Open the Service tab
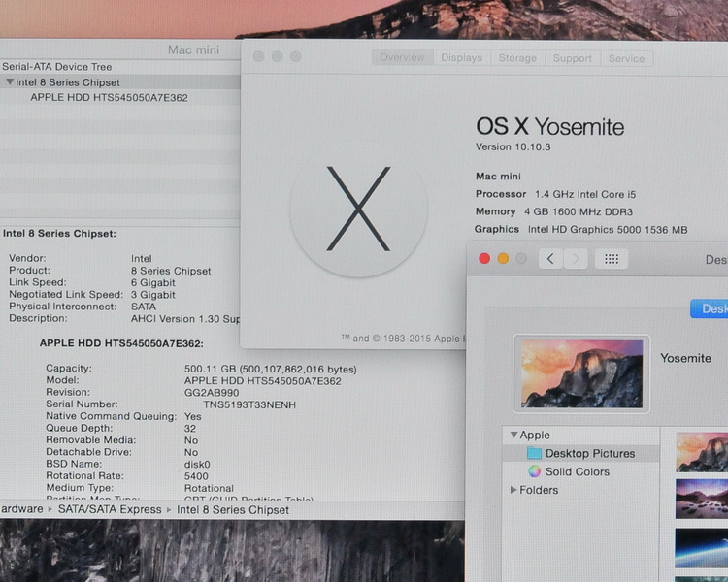The image size is (728, 582). point(626,58)
